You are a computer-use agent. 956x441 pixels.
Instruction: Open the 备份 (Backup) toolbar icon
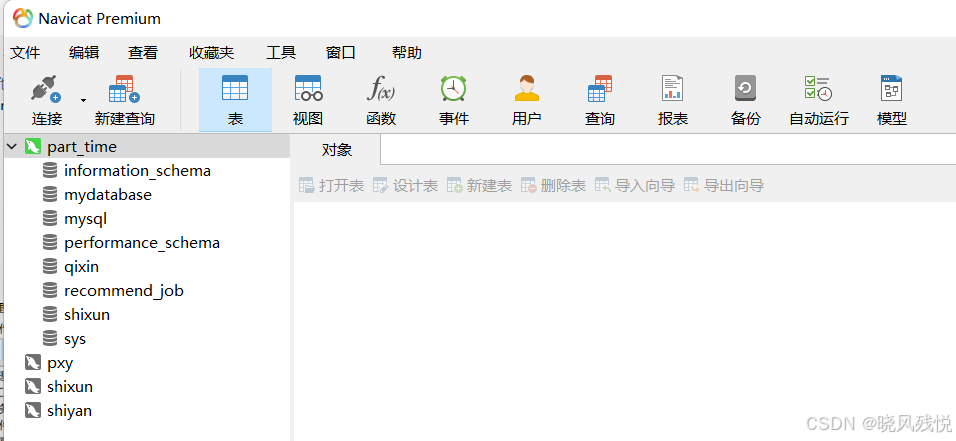745,88
